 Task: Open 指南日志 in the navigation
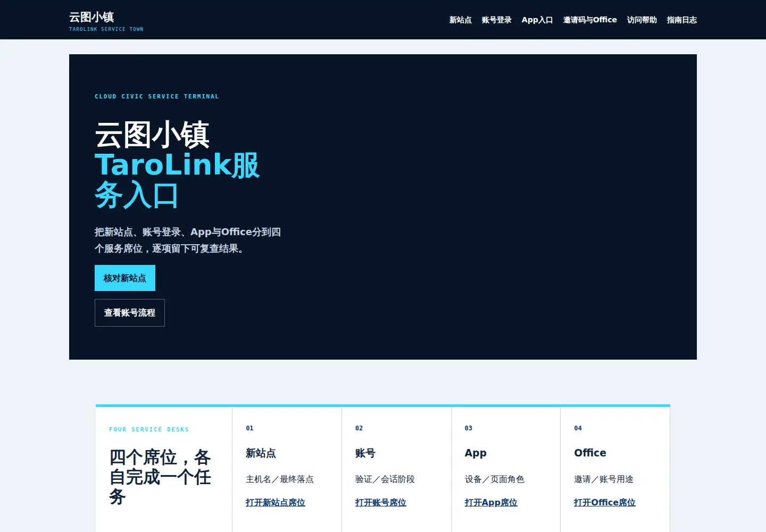pyautogui.click(x=681, y=20)
